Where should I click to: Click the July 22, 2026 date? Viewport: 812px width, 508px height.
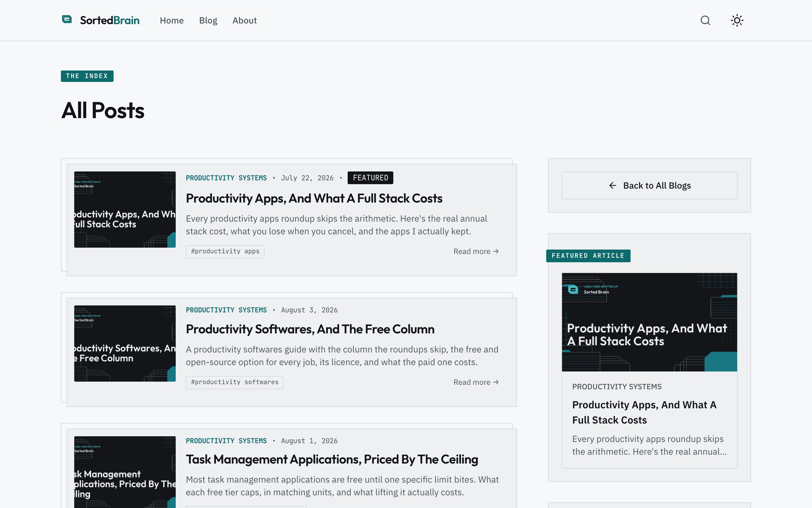[307, 178]
